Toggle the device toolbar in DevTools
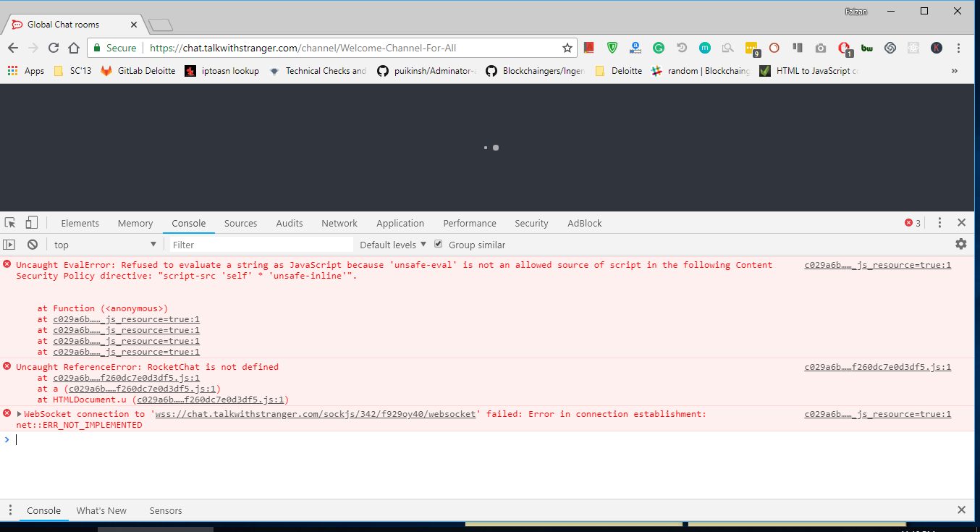 [30, 222]
